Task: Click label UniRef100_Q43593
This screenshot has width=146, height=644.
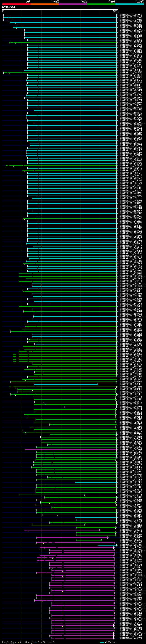Action: pos(131,299)
